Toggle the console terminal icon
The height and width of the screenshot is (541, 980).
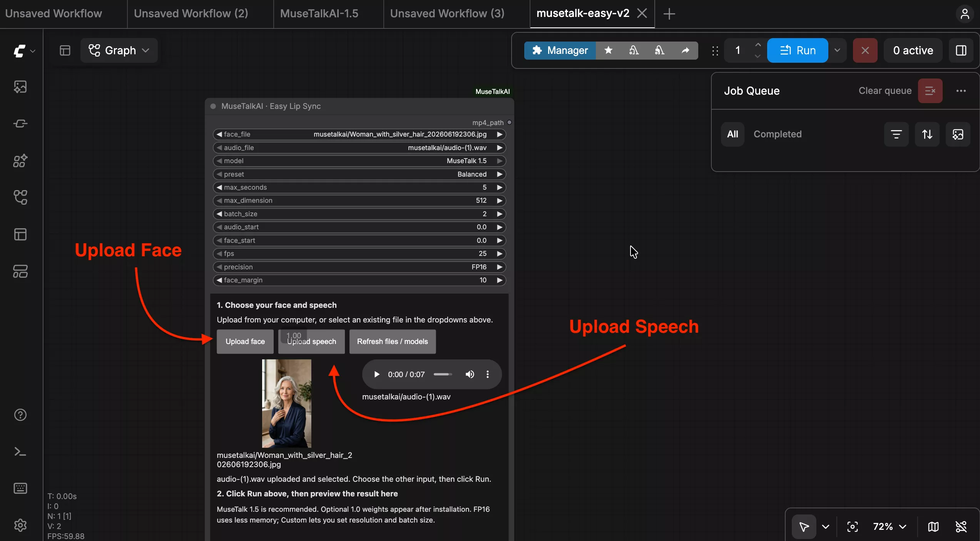20,452
